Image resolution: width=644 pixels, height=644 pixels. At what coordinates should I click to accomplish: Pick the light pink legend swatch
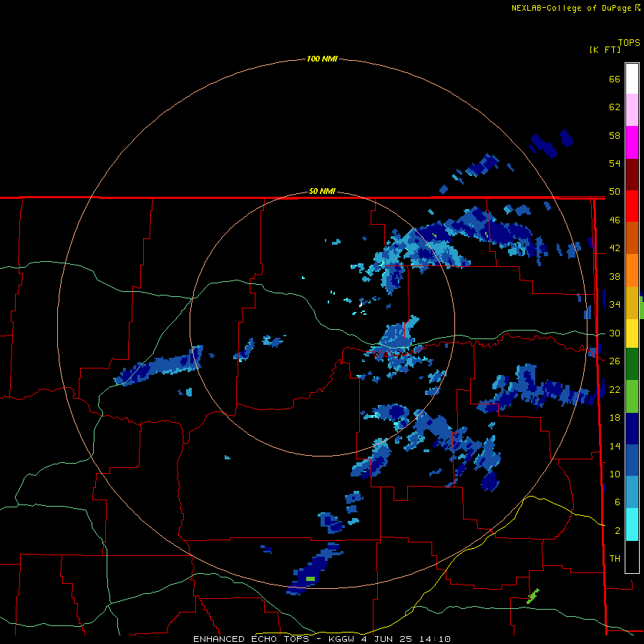click(x=632, y=110)
